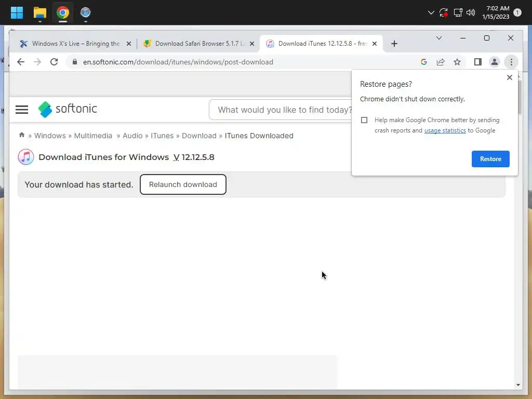Click the Chrome taskbar icon
Viewport: 532px width, 399px height.
pyautogui.click(x=63, y=12)
